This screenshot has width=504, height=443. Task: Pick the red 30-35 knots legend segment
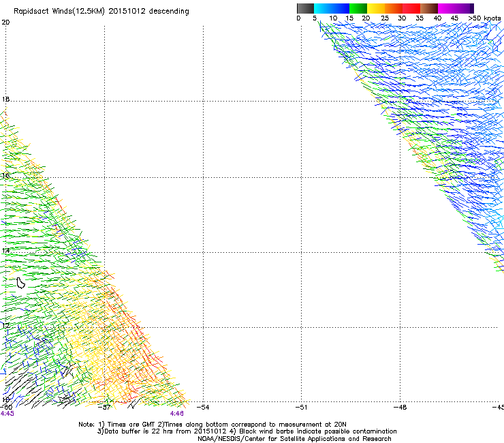click(411, 8)
